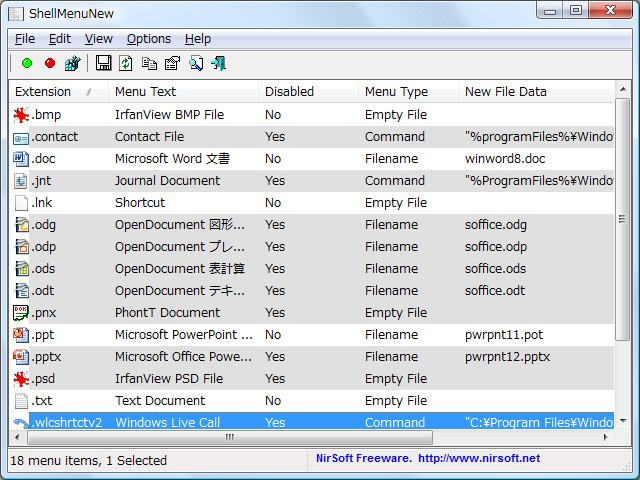Click the notepad icon beside .txt
The width and height of the screenshot is (640, 480).
pos(21,401)
